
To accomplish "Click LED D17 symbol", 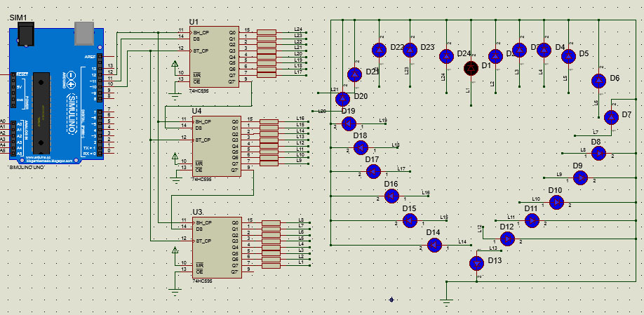I will click(373, 172).
